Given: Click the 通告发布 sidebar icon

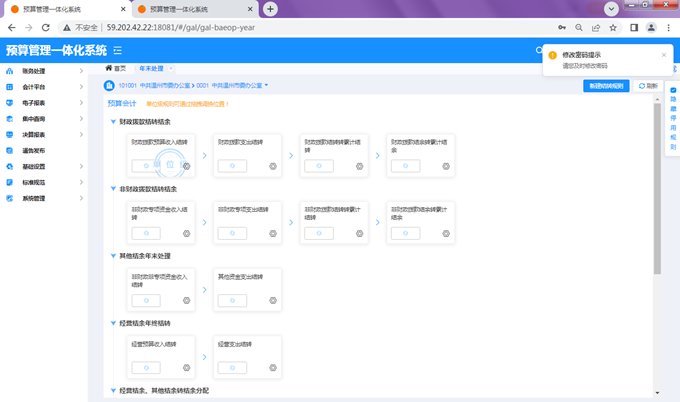Looking at the screenshot, I should click(x=10, y=150).
